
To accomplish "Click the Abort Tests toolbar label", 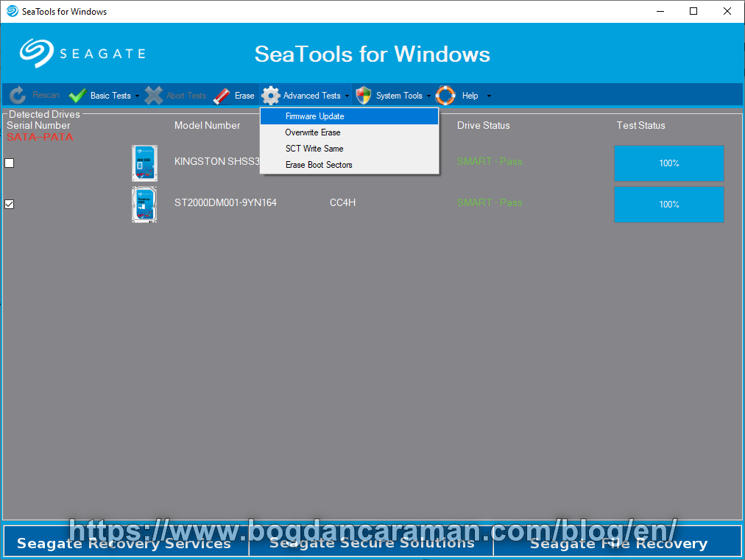I will [186, 96].
